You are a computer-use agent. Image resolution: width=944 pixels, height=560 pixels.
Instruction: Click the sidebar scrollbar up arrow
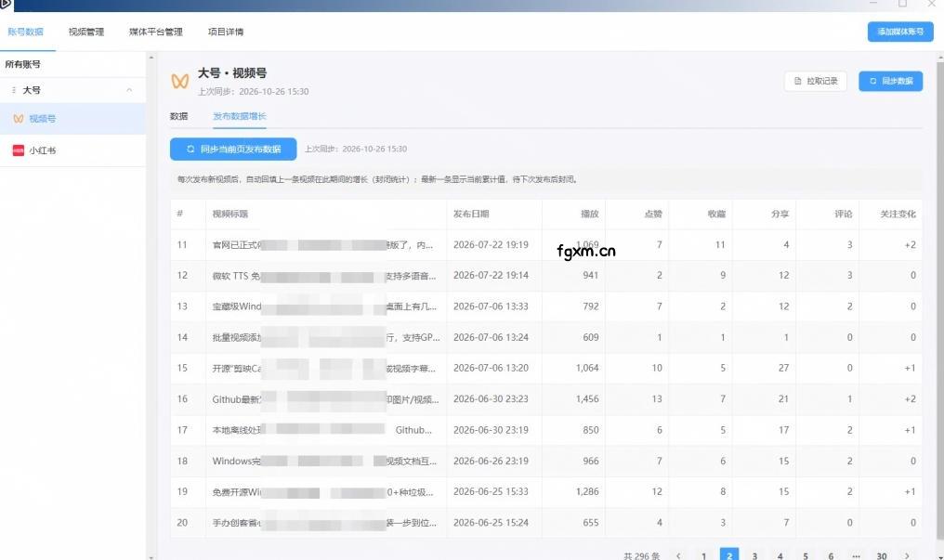point(151,58)
